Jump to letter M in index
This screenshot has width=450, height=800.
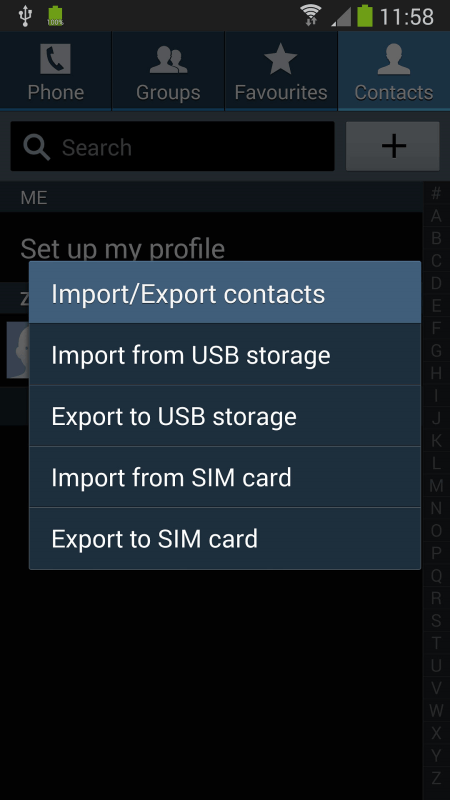click(x=436, y=485)
